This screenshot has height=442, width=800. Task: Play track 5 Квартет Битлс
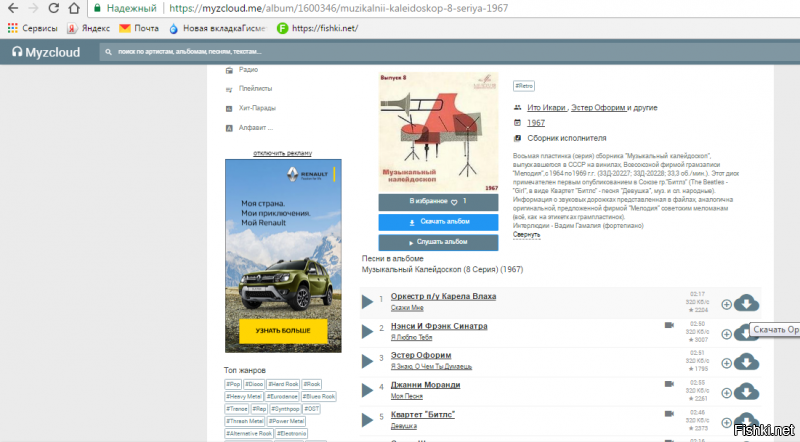pos(367,420)
